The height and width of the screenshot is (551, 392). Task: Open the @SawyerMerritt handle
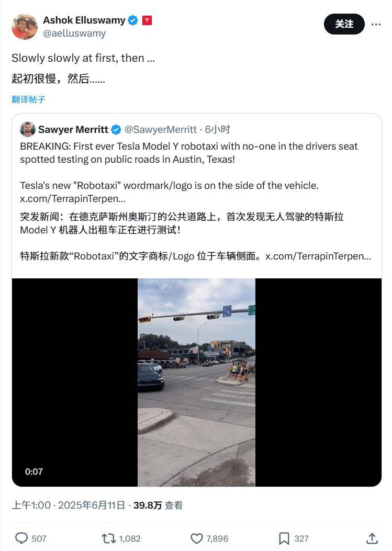pyautogui.click(x=161, y=130)
